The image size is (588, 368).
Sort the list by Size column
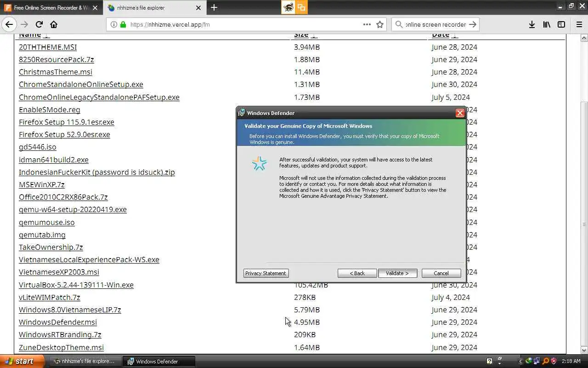click(305, 34)
